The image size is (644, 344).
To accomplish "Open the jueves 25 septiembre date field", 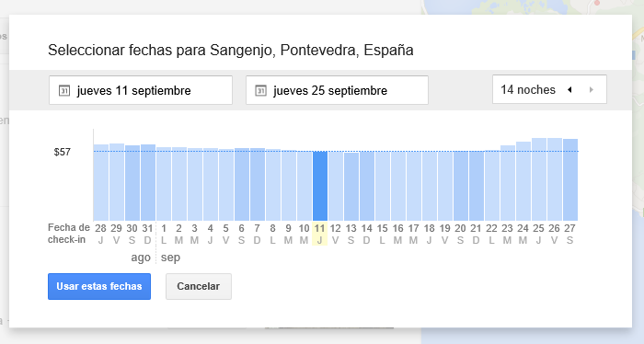I will (337, 90).
